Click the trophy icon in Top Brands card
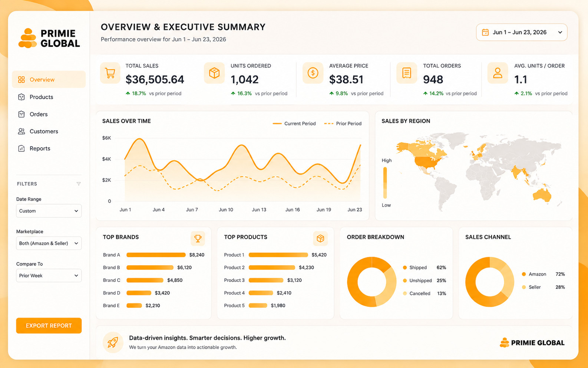 tap(198, 239)
